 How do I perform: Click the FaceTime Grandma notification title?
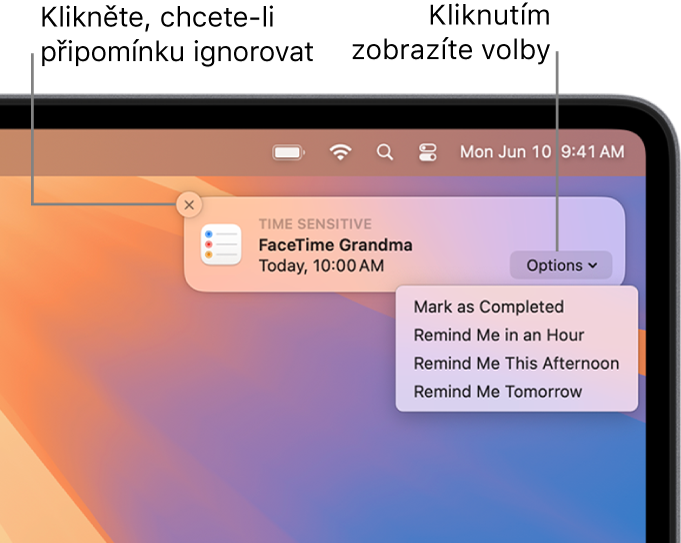pos(335,245)
